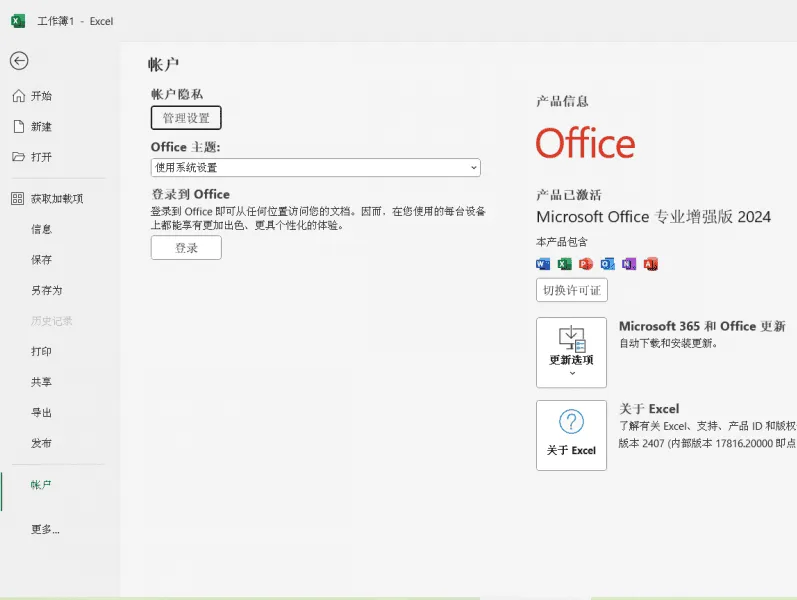Select the 另存为 menu item

46,290
